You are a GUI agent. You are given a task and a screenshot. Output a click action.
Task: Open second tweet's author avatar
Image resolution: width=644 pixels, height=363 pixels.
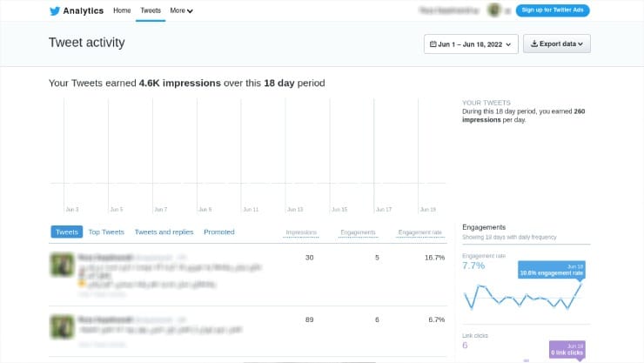click(62, 326)
